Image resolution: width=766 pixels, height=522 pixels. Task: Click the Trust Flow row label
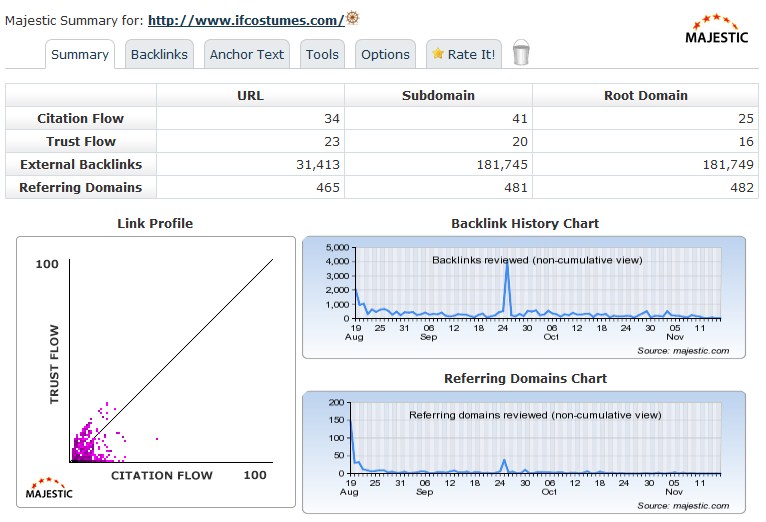(x=81, y=141)
